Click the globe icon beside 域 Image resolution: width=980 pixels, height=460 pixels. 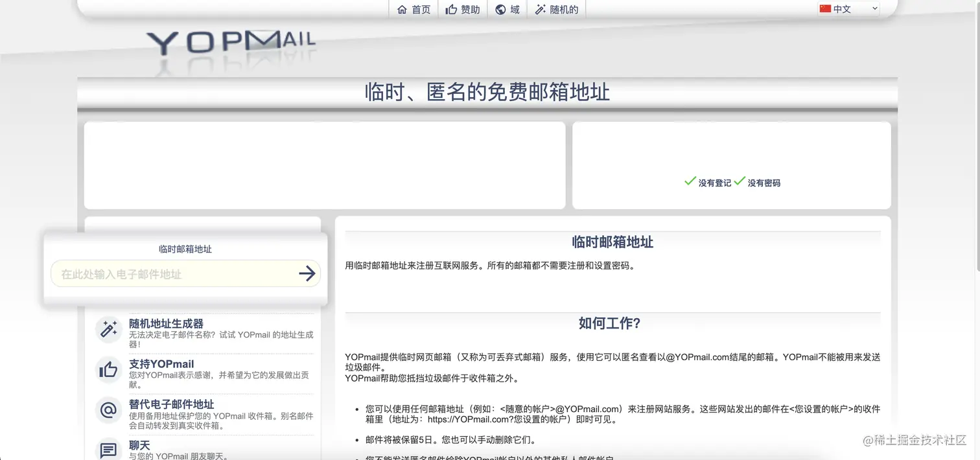pyautogui.click(x=500, y=10)
